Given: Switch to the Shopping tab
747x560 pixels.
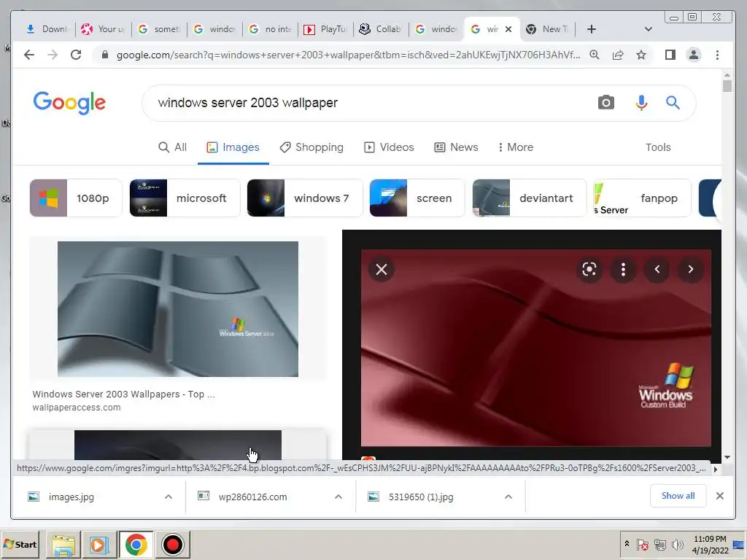Looking at the screenshot, I should pyautogui.click(x=311, y=147).
